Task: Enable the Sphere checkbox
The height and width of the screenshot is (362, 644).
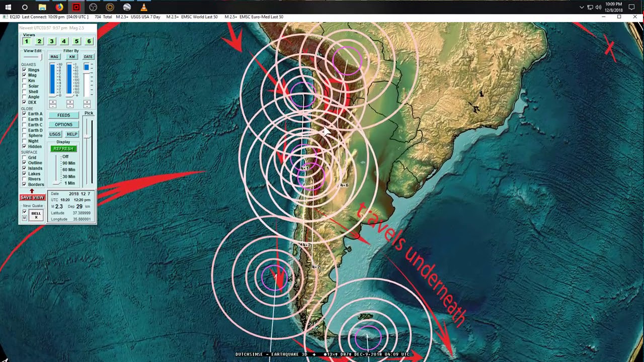Action: pos(24,135)
